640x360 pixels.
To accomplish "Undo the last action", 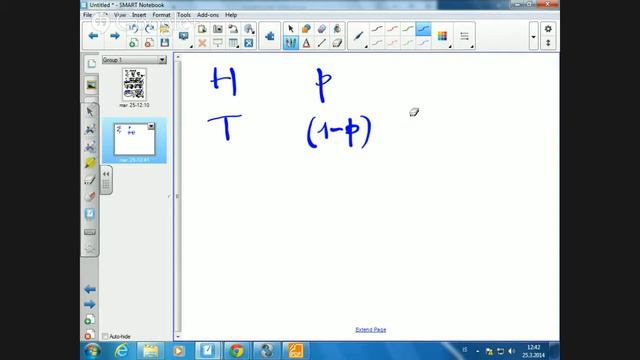I will coord(133,29).
